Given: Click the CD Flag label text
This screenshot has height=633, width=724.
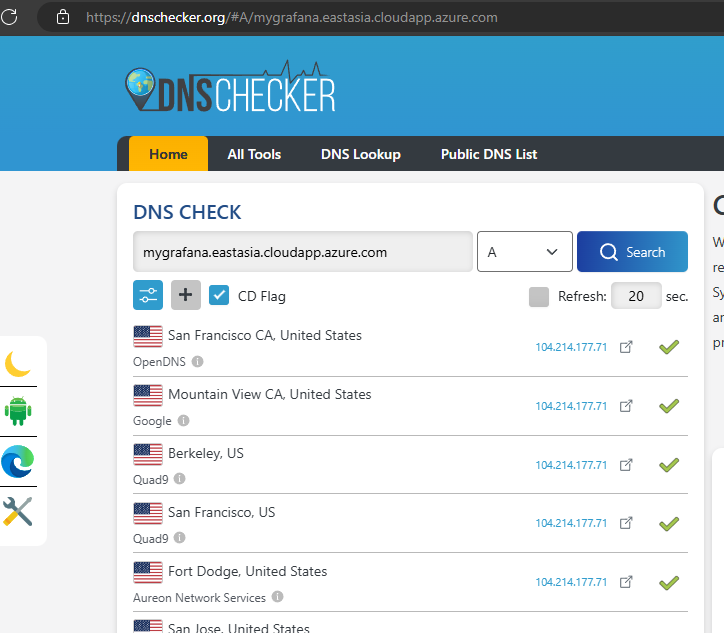Looking at the screenshot, I should (262, 296).
